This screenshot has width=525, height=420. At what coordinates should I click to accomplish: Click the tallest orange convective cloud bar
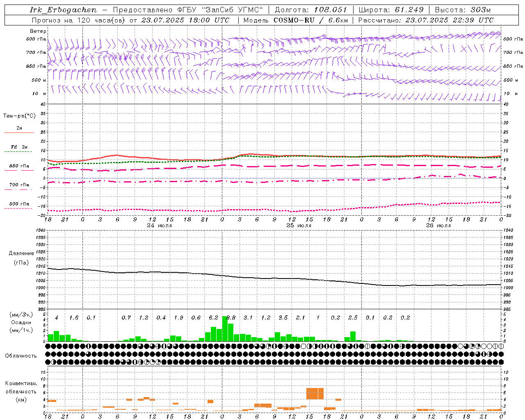(315, 394)
